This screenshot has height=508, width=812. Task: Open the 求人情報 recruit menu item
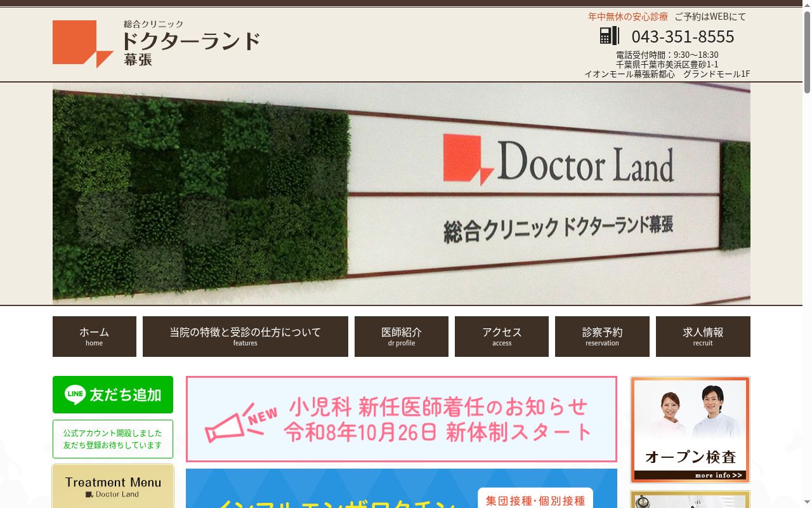click(x=703, y=337)
